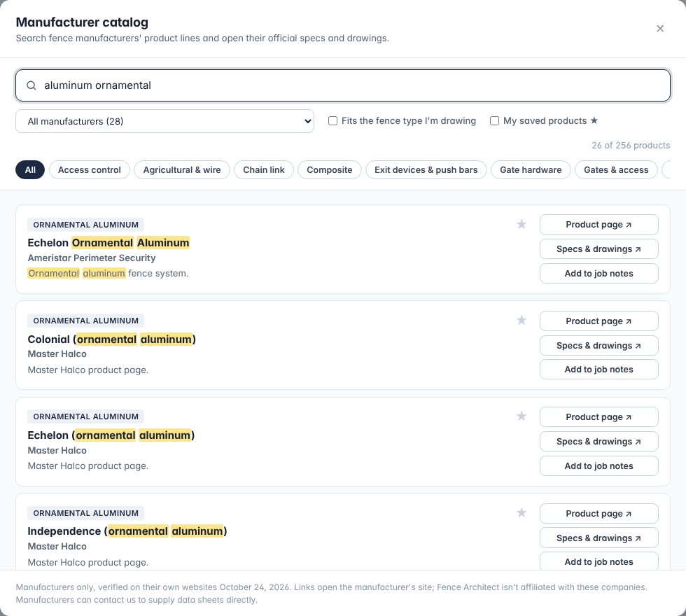
Task: Click the 'Independence (ornamental aluminum)' product title
Action: coord(127,531)
